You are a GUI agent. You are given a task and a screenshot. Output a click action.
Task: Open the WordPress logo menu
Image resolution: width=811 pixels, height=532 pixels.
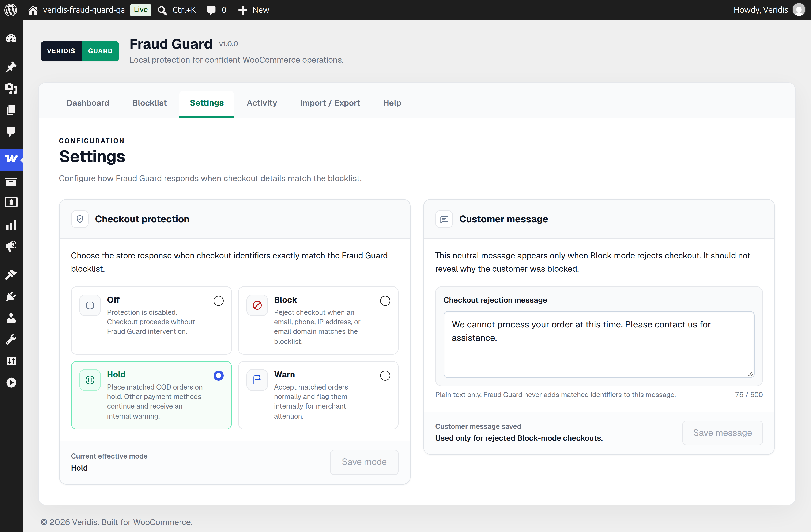(x=11, y=10)
